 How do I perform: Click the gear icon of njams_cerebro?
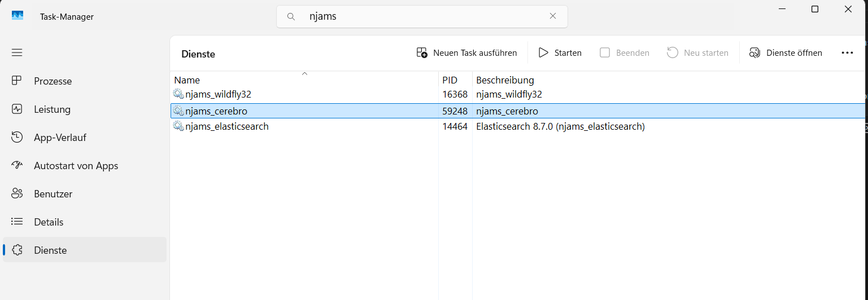[x=178, y=111]
